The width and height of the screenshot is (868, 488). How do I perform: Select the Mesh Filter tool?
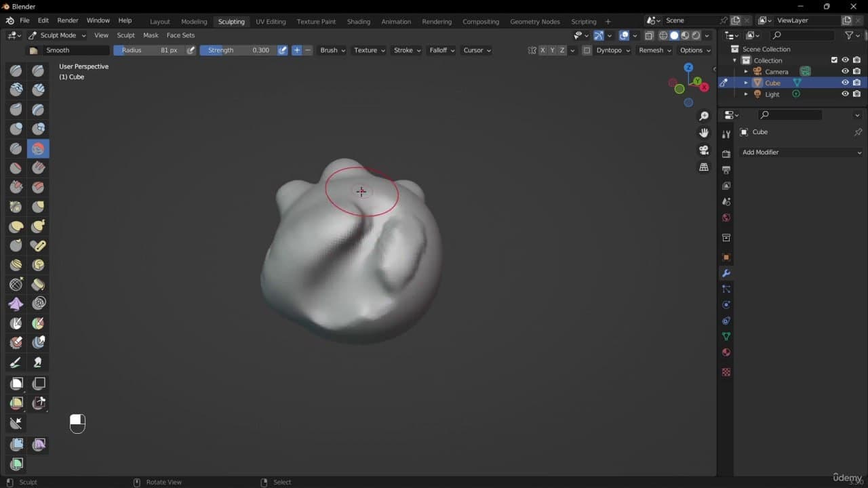point(16,445)
